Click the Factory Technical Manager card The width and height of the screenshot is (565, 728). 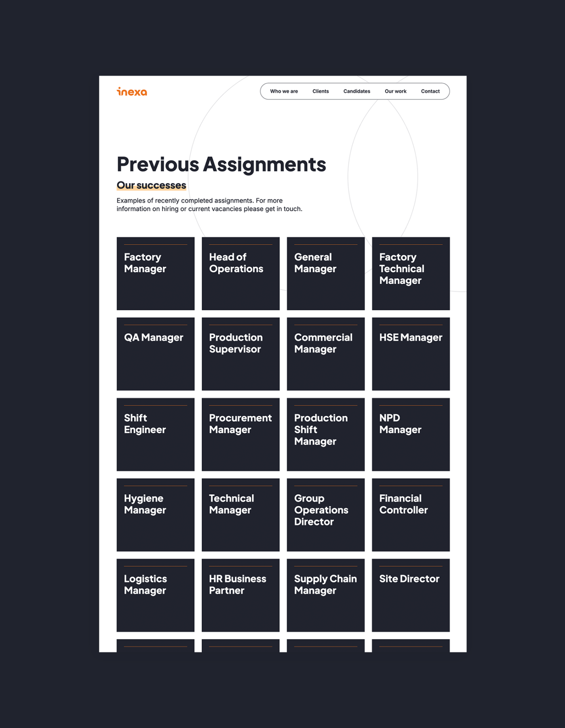click(x=411, y=273)
